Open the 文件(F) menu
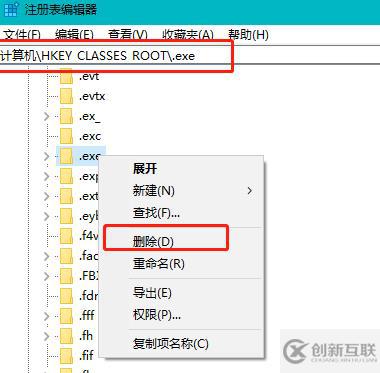Screen dimensions: 380x373 pos(22,34)
